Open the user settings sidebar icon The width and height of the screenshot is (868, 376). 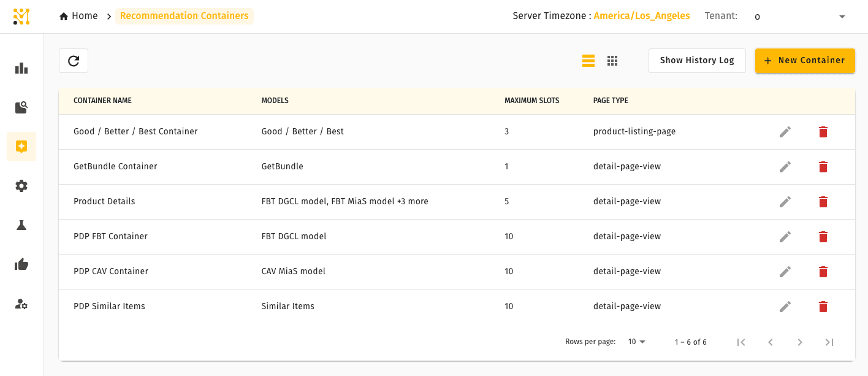[x=21, y=304]
